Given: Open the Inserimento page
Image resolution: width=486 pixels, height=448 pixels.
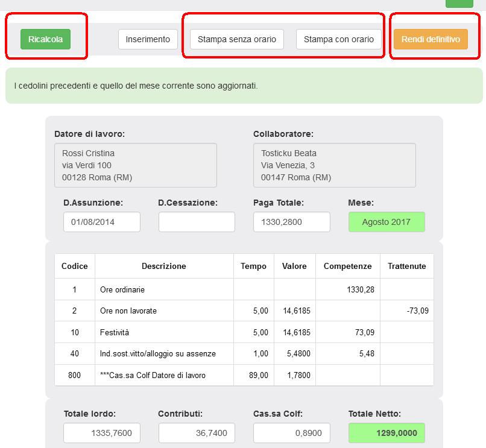Looking at the screenshot, I should point(148,39).
